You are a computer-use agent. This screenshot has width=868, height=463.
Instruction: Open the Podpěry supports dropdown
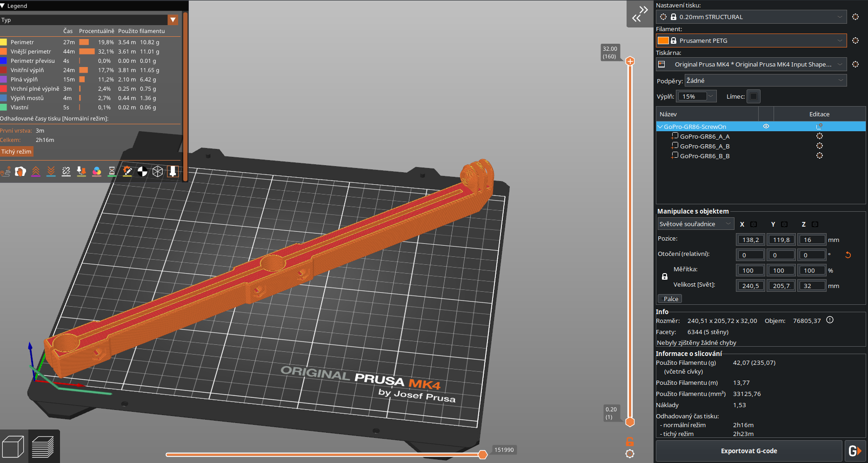pyautogui.click(x=765, y=81)
